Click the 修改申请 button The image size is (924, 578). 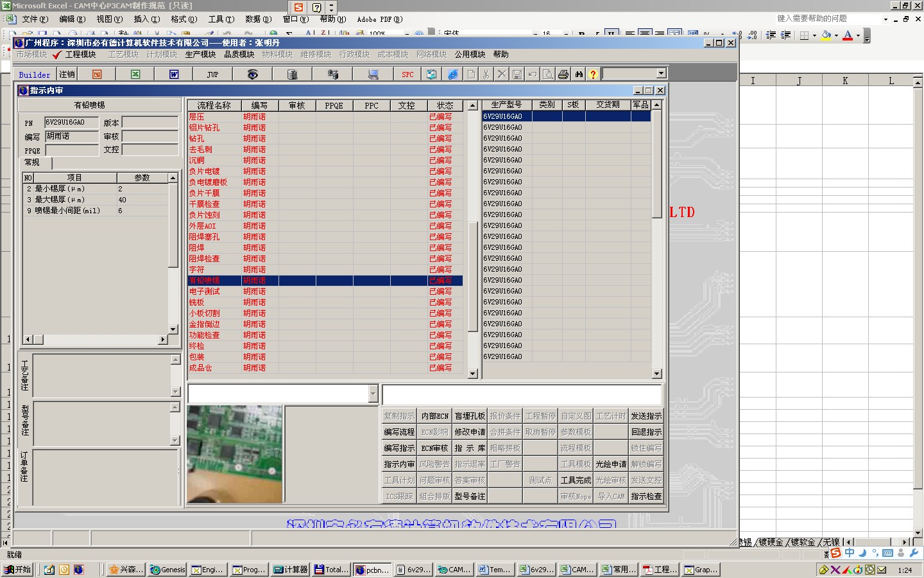point(470,432)
